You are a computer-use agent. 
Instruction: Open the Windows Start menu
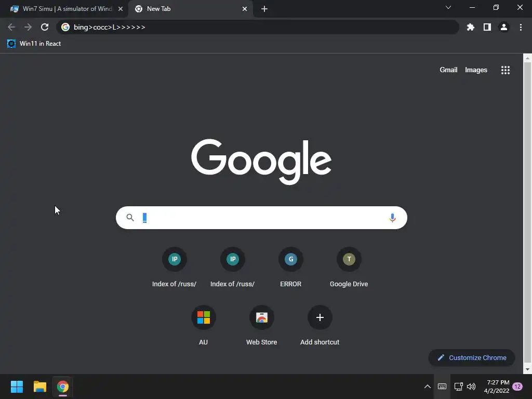[17, 387]
